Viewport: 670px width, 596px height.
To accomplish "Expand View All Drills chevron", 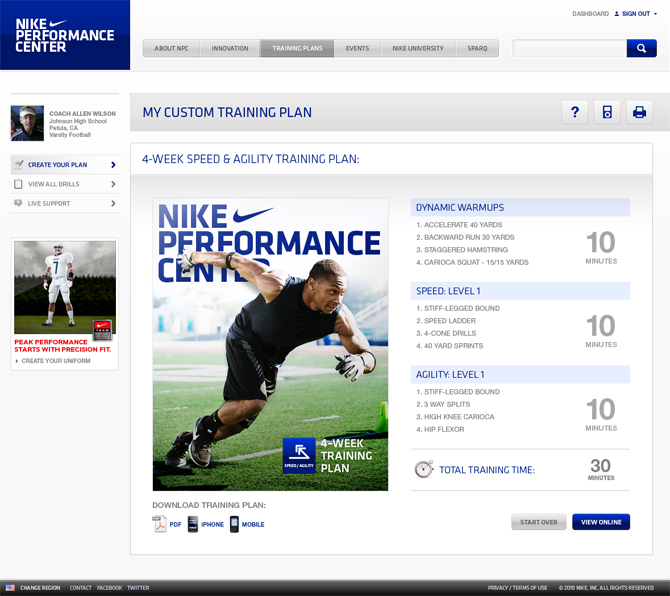I will tap(113, 184).
